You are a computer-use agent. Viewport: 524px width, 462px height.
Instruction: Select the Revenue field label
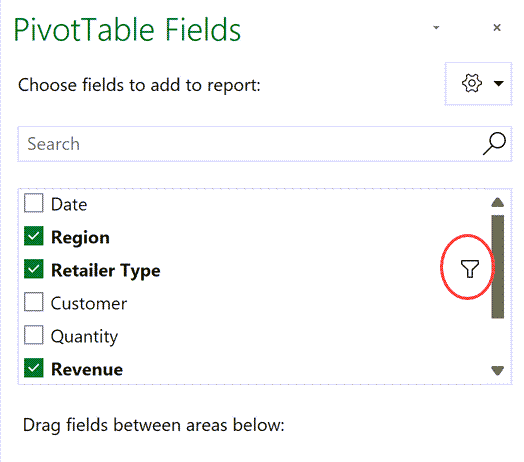coord(87,369)
